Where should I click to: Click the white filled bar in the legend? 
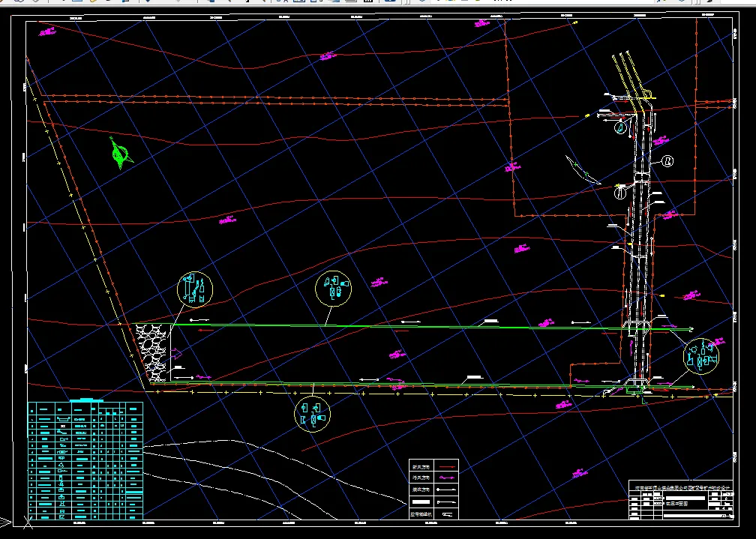pos(421,502)
